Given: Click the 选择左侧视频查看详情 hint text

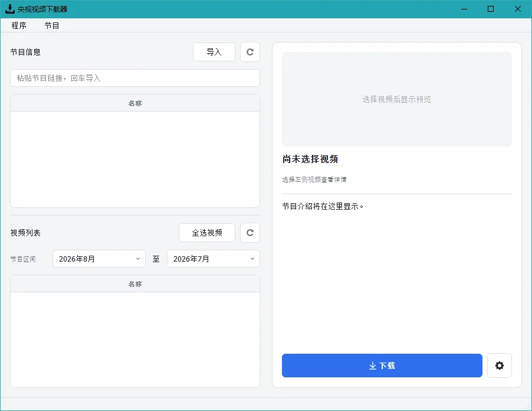Looking at the screenshot, I should [x=314, y=180].
